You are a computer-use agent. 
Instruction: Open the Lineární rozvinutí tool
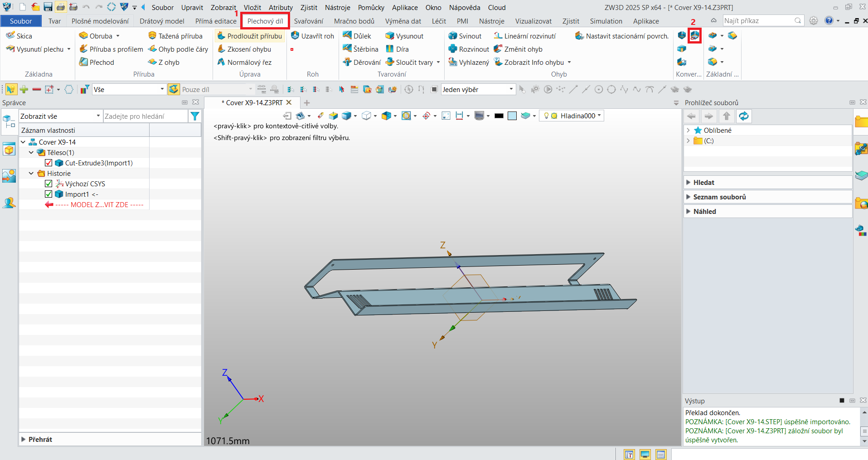coord(525,36)
